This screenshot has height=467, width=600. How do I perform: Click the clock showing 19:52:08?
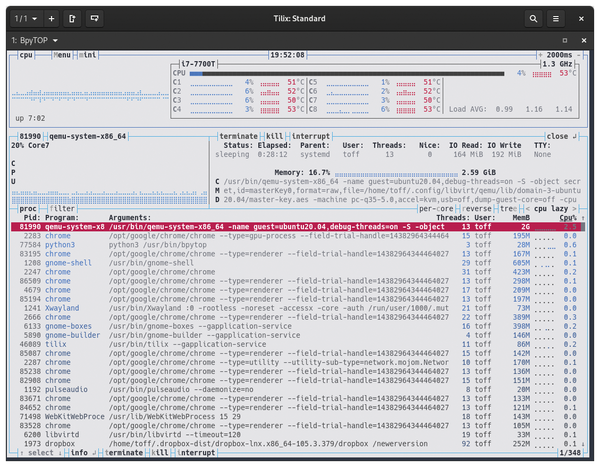tap(287, 55)
